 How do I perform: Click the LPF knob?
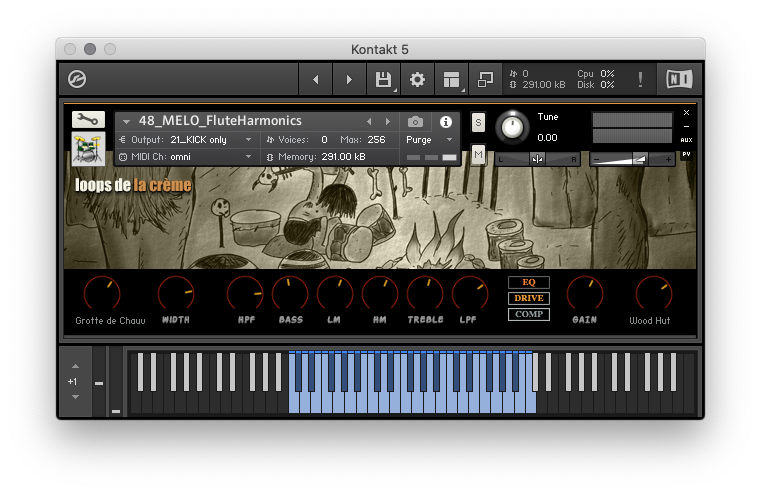click(470, 294)
